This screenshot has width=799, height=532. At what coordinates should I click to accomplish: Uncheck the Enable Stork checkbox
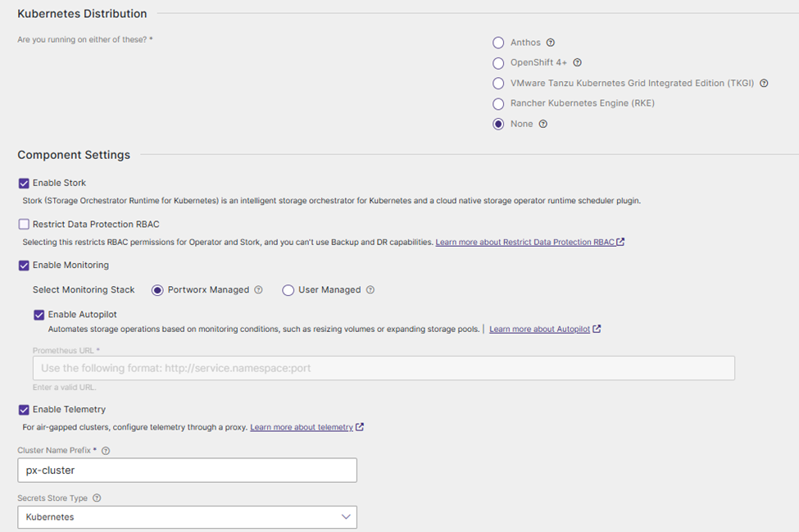[x=24, y=184]
